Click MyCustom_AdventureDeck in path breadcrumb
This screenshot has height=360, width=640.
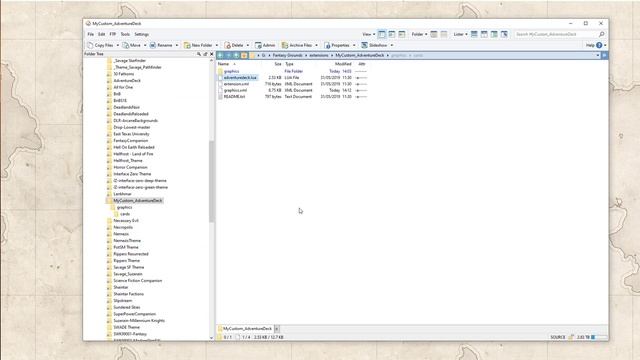tap(360, 55)
